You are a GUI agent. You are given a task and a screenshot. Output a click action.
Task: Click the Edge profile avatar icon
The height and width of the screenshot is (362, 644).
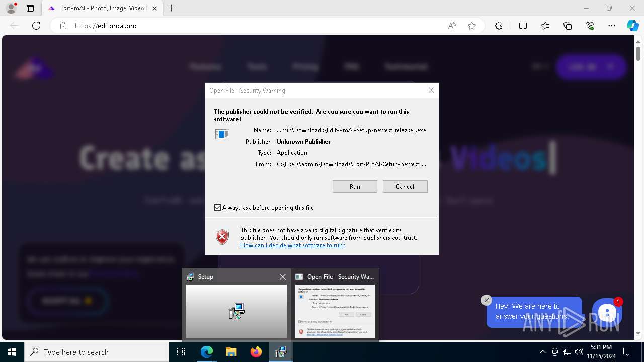pos(11,8)
